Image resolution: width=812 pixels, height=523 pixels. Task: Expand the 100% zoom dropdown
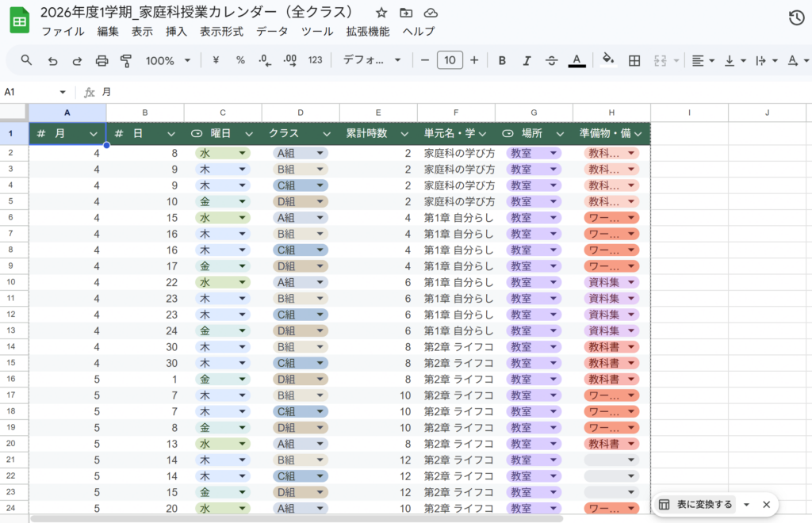click(x=167, y=60)
